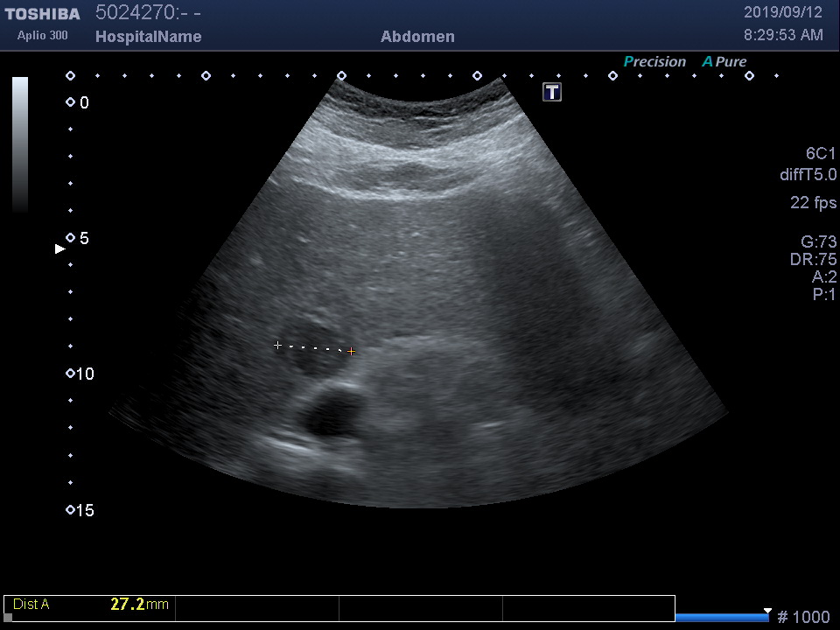Click the small gray square beside Dist A
This screenshot has height=630, width=840.
8,617
